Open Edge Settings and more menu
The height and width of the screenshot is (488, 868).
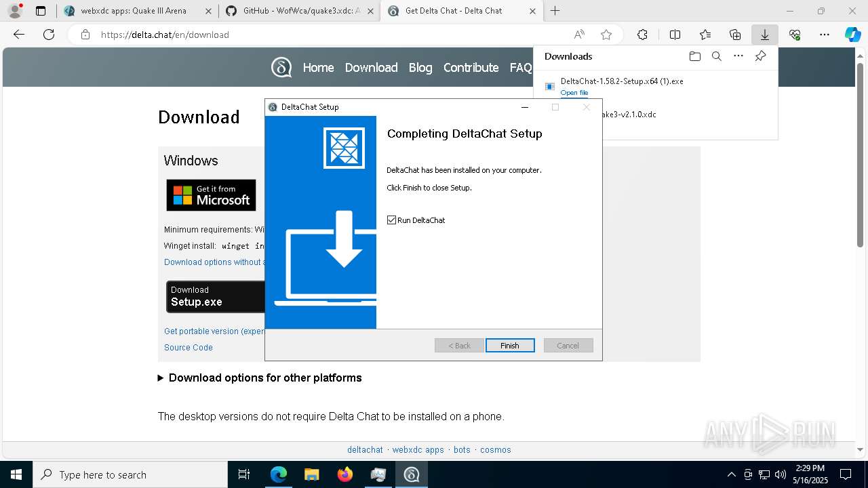(x=825, y=35)
